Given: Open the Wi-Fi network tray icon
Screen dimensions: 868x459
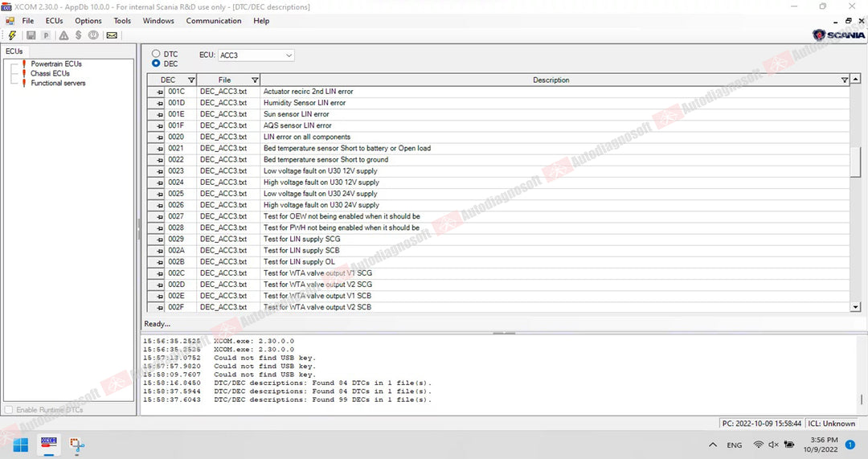Looking at the screenshot, I should point(759,445).
